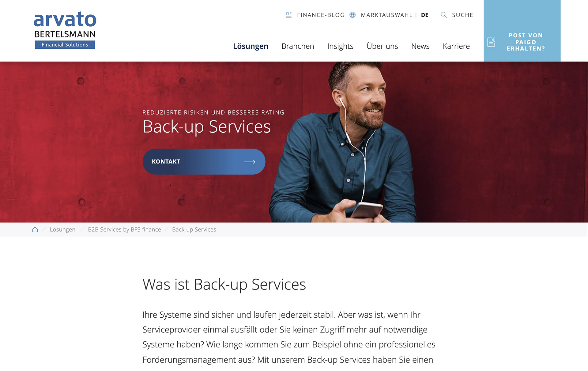Click the globe icon beside Marktauswahl

tap(352, 15)
